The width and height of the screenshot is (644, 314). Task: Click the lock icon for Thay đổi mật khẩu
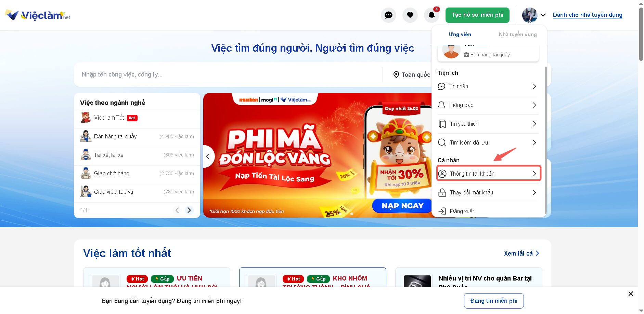tap(442, 192)
